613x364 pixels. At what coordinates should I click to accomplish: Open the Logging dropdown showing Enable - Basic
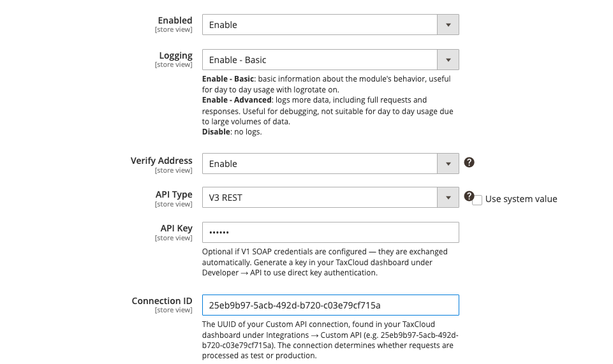pyautogui.click(x=330, y=60)
